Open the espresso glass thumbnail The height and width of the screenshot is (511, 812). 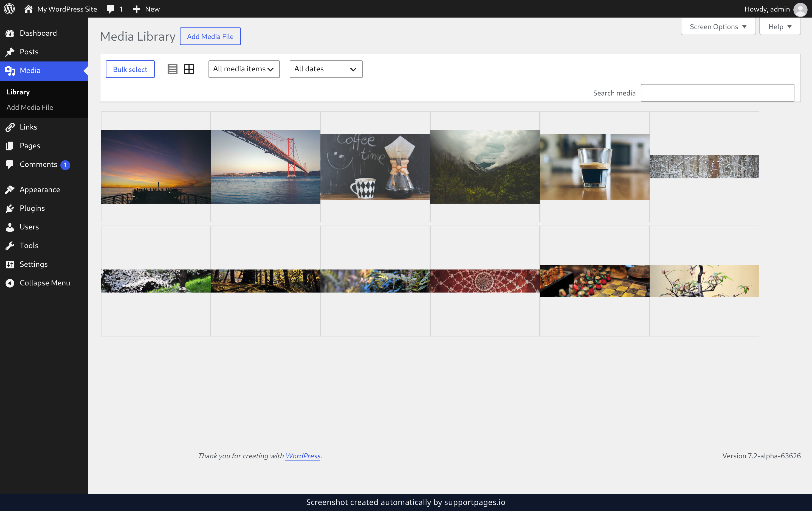point(594,167)
